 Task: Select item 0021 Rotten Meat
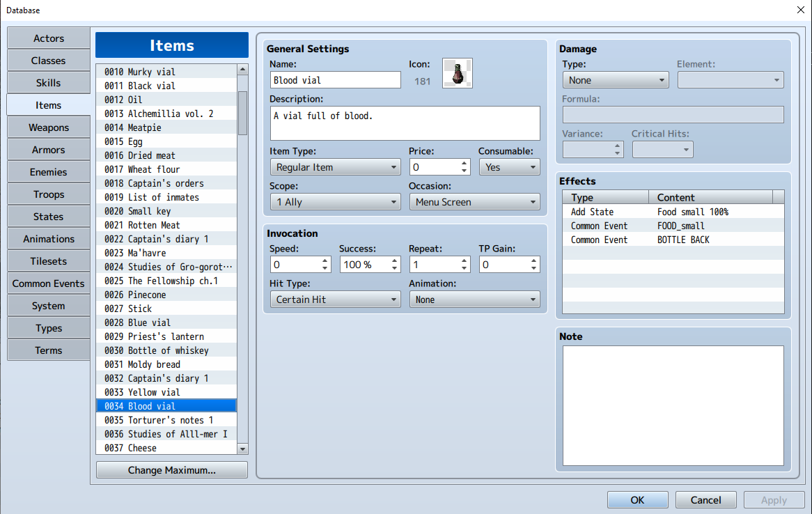166,225
